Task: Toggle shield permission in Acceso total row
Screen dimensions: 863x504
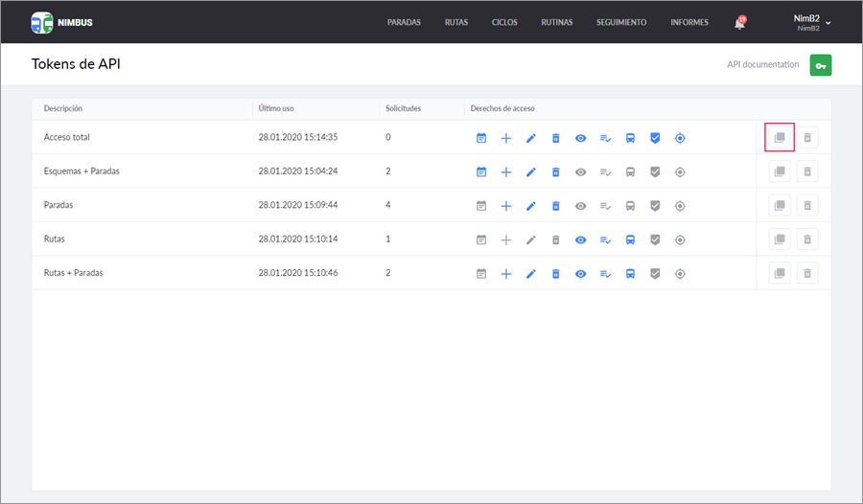Action: pos(655,138)
